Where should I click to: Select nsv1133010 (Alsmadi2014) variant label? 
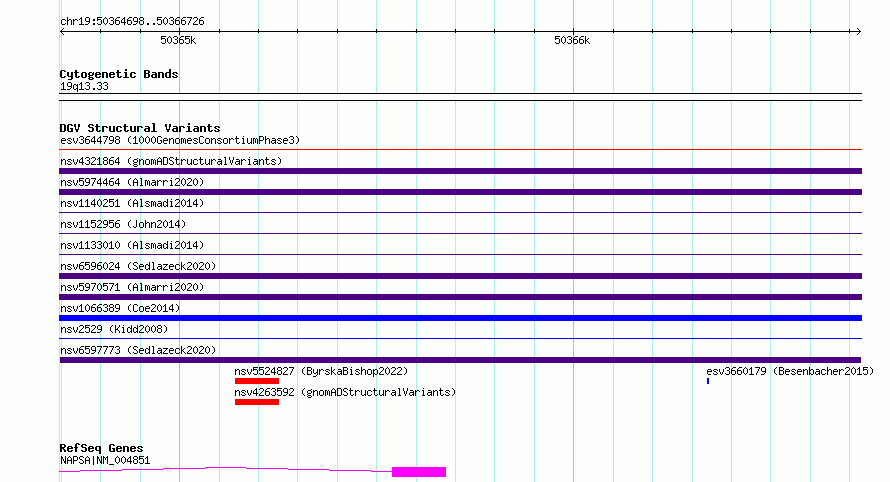pos(132,245)
